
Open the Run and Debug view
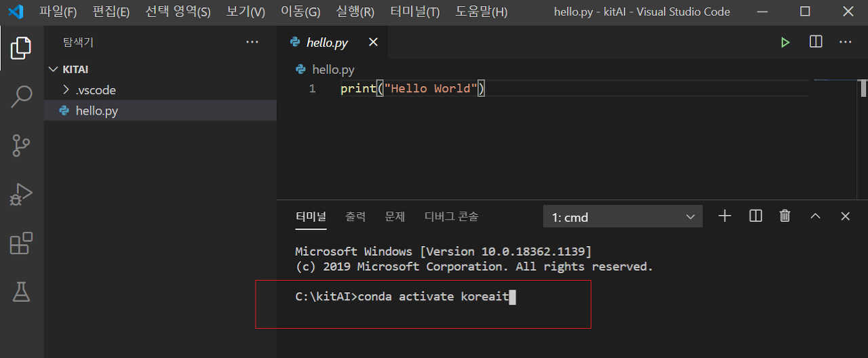pos(21,195)
